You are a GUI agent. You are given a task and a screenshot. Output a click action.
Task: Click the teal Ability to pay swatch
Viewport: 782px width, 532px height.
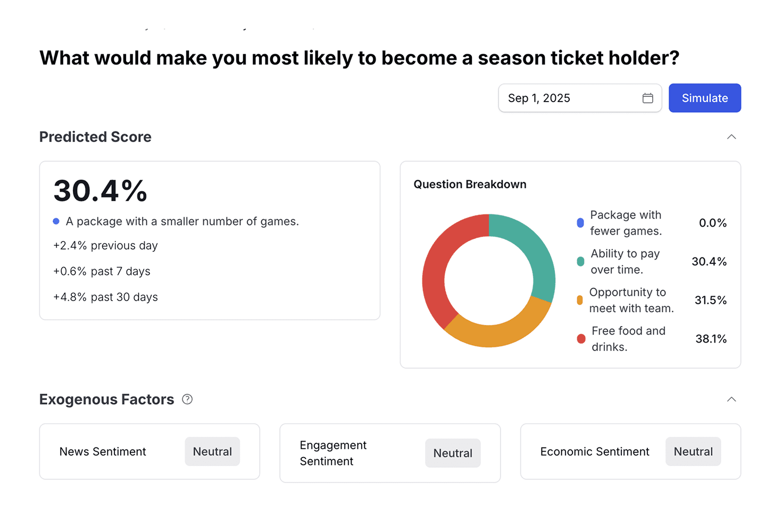tap(580, 261)
